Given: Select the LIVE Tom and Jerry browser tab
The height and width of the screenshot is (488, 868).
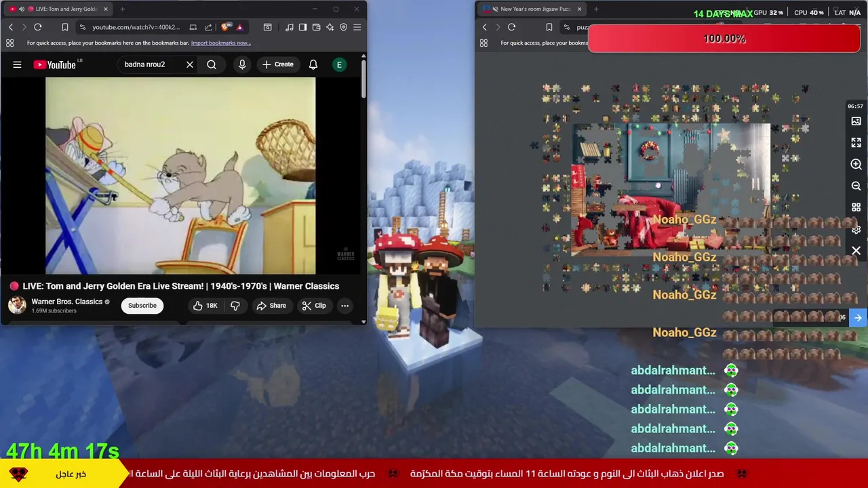Looking at the screenshot, I should 58,9.
